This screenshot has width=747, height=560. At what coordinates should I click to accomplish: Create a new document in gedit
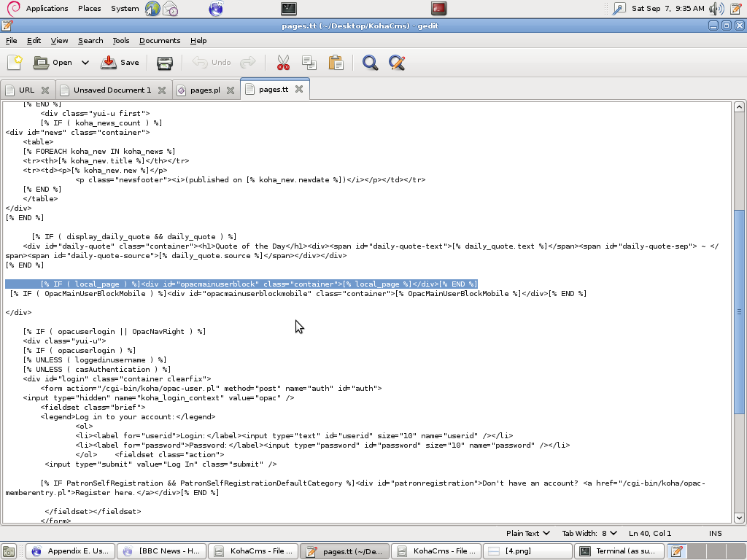(14, 63)
